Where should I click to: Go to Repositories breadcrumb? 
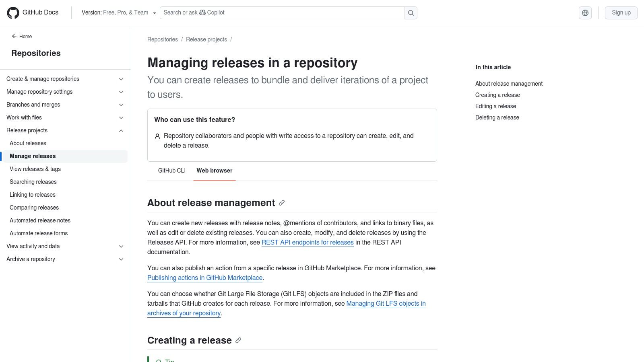[163, 39]
